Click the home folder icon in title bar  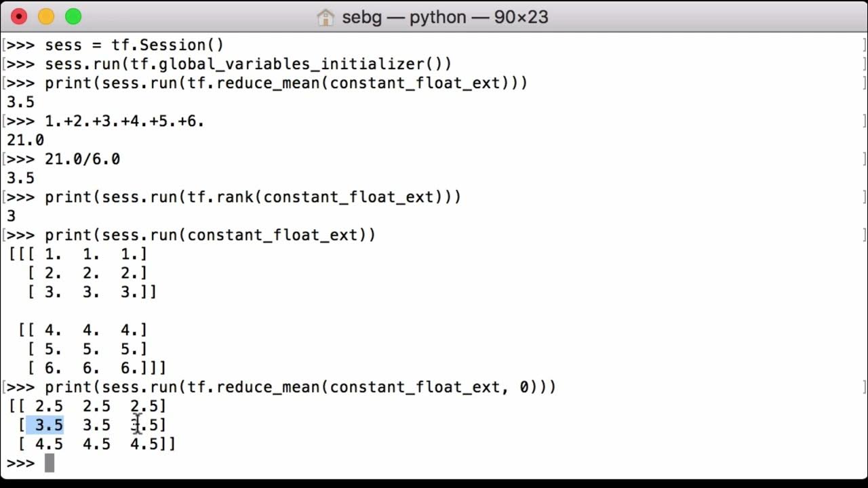pyautogui.click(x=325, y=17)
